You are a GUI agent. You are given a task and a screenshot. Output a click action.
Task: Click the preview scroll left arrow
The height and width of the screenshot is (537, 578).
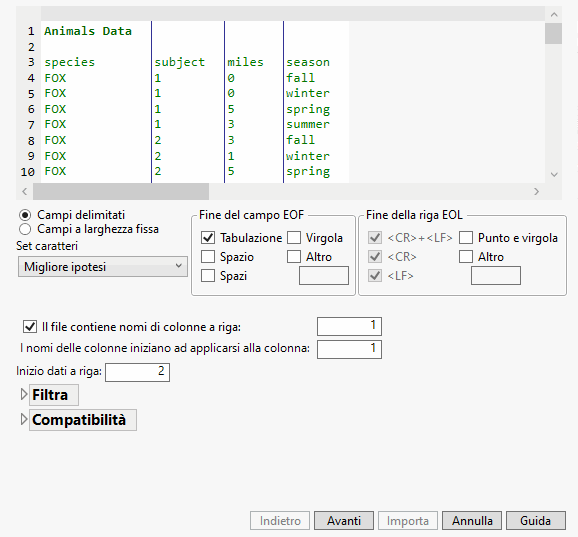[x=25, y=191]
